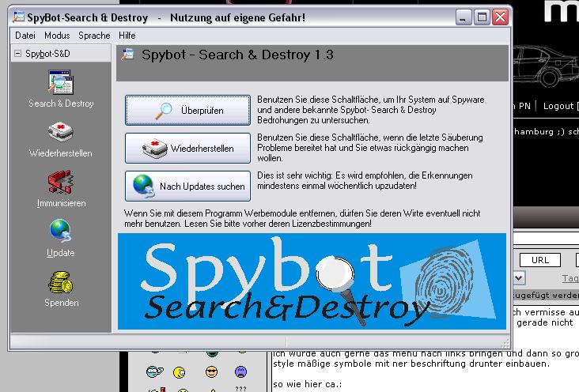Click the URL button in the background forum editor
The width and height of the screenshot is (579, 392).
540,260
